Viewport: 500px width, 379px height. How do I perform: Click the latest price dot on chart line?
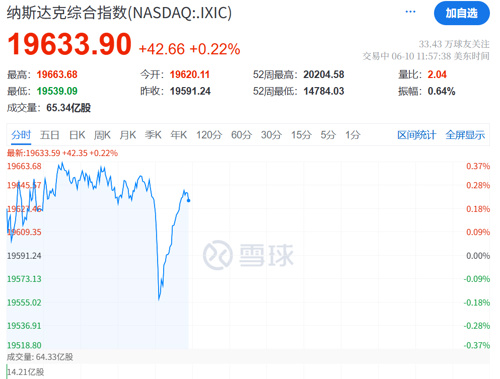(x=189, y=200)
